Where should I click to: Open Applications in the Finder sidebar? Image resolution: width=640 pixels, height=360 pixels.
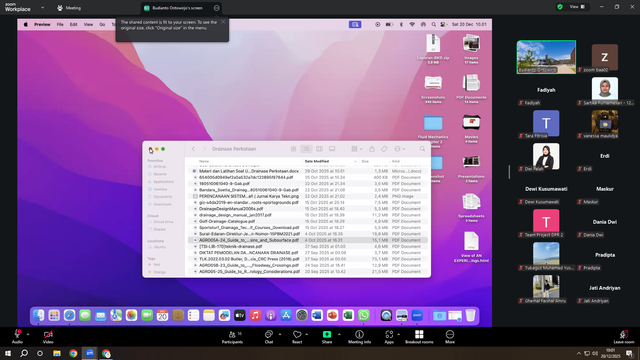(x=164, y=182)
